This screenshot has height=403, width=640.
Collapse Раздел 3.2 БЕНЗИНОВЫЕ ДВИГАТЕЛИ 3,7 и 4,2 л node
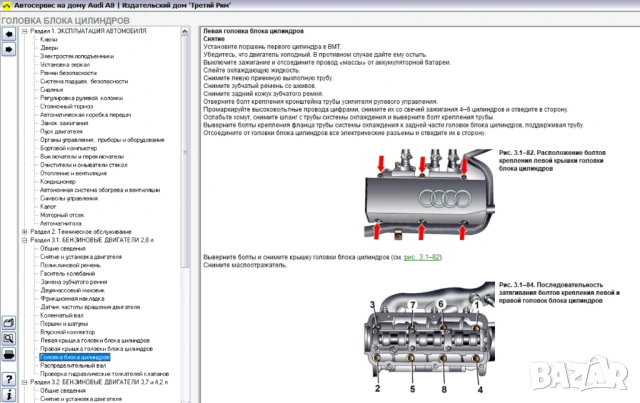point(24,382)
